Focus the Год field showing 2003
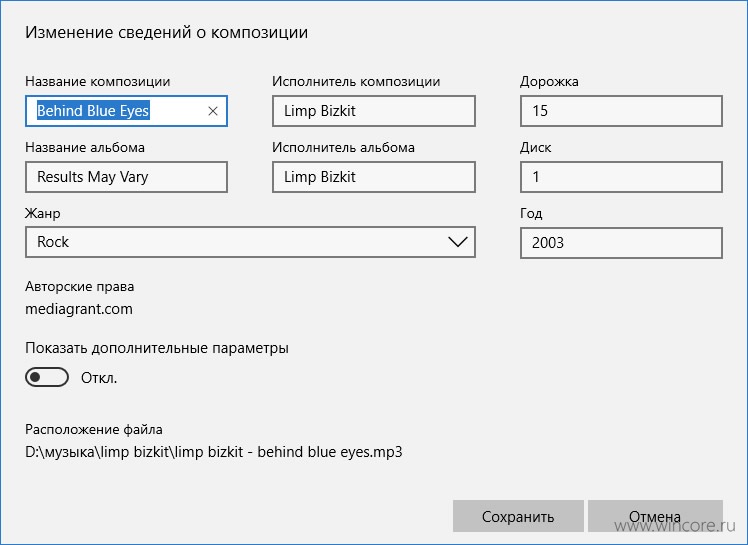 click(x=621, y=243)
